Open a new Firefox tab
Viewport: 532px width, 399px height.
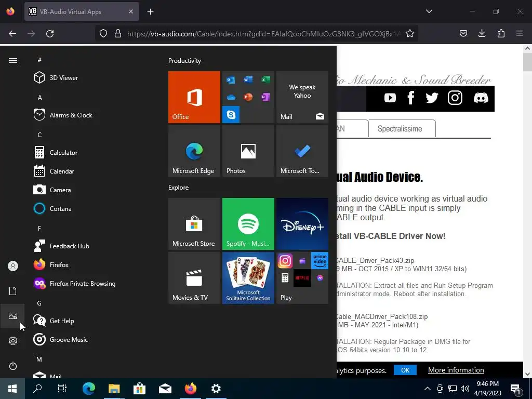point(151,12)
